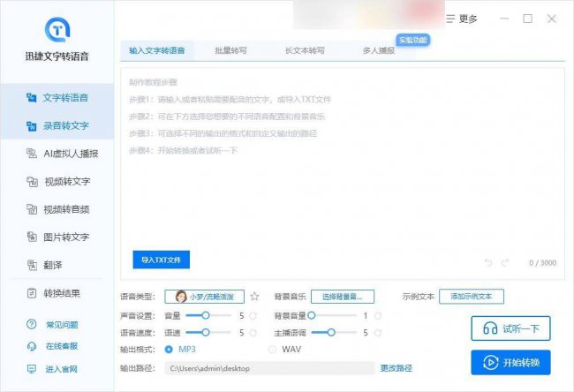Open 转换结果 in sidebar
The width and height of the screenshot is (574, 392).
[x=57, y=293]
